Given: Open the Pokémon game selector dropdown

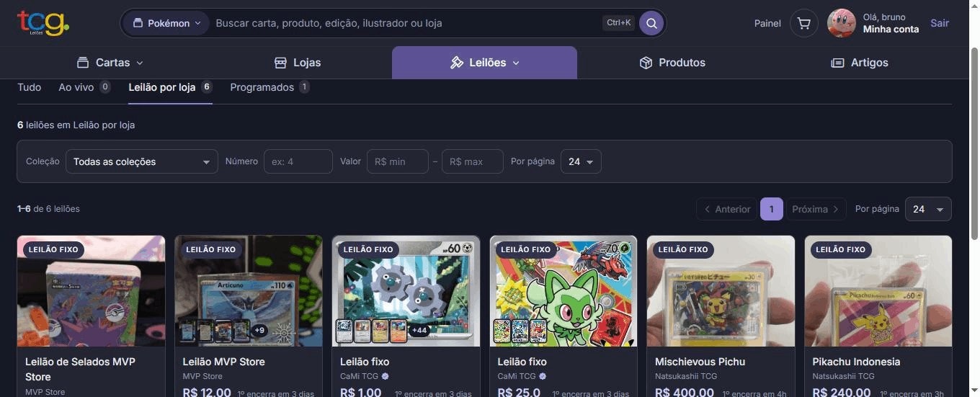Looking at the screenshot, I should click(x=166, y=23).
